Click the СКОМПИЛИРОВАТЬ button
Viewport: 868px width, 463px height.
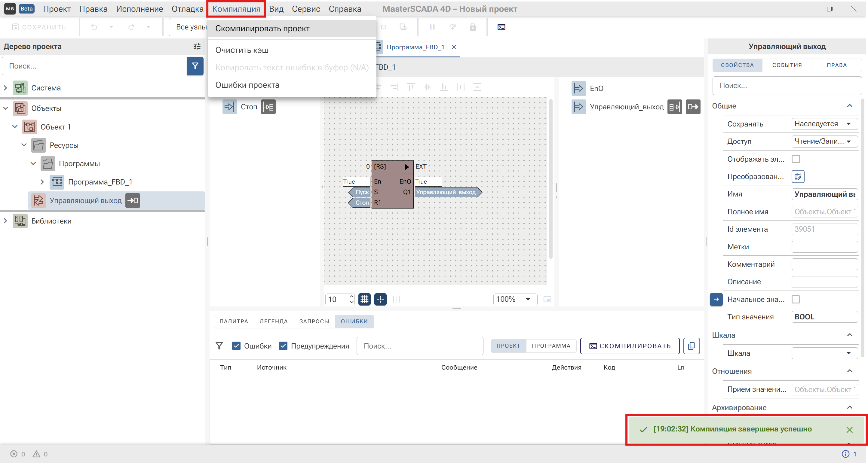coord(630,346)
